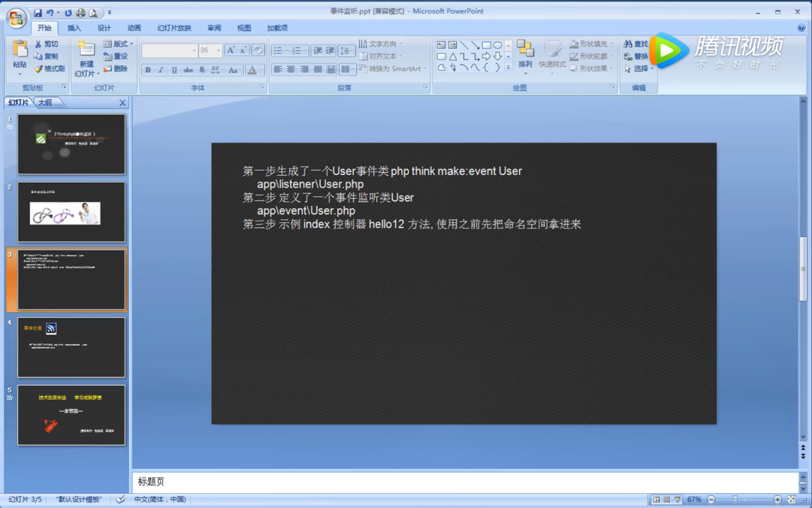Screen dimensions: 812x508
Task: Click the zoom slider handle
Action: [x=735, y=499]
